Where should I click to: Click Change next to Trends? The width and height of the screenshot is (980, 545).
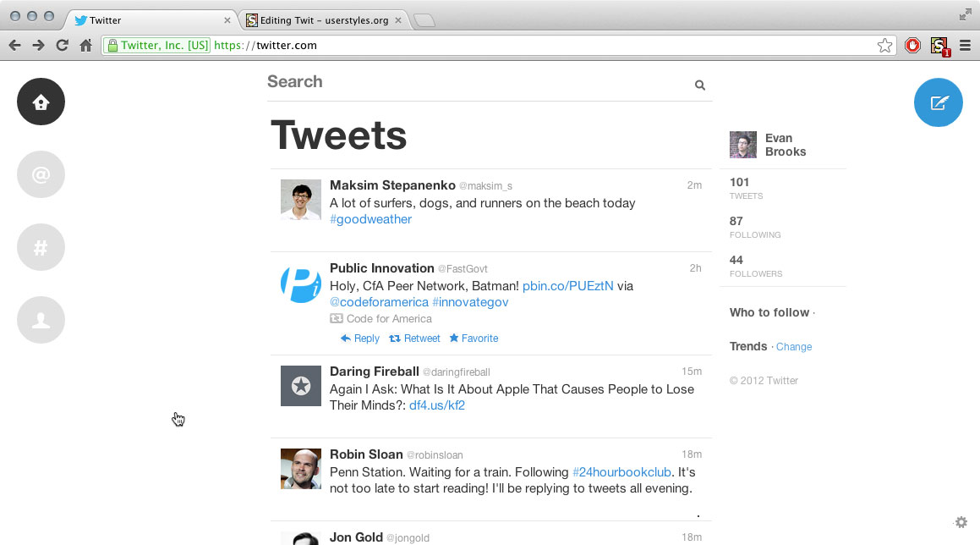(794, 347)
